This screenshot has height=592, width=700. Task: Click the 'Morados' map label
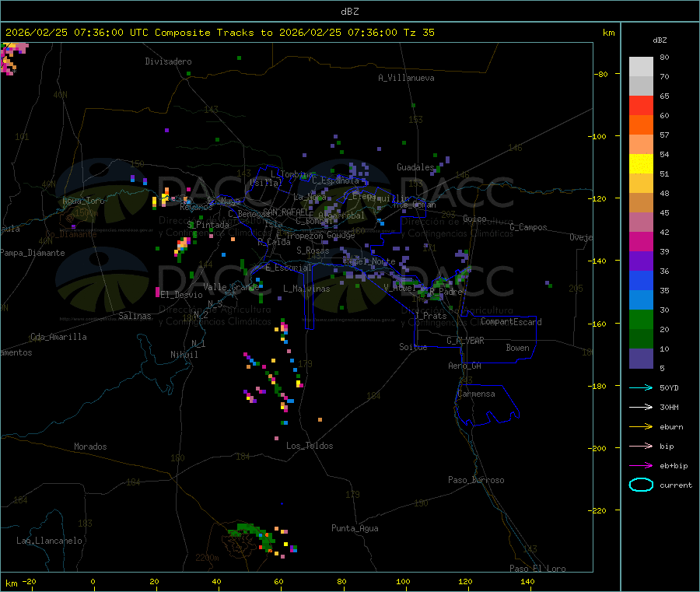[x=90, y=447]
